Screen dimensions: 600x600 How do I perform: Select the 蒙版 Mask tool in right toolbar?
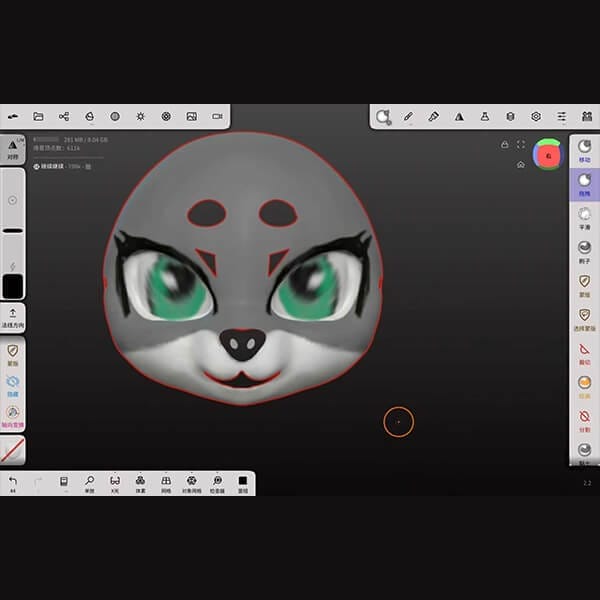click(584, 285)
